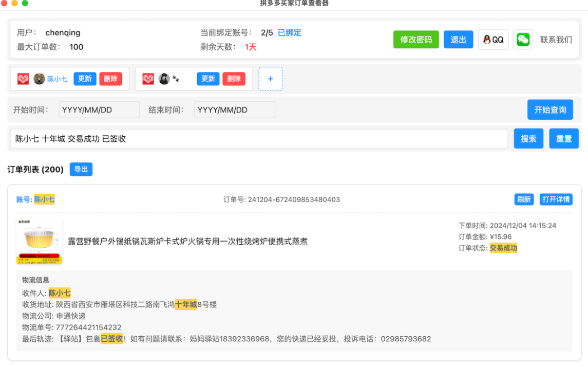
Task: Click the 物流信息 section heading
Action: [x=35, y=280]
